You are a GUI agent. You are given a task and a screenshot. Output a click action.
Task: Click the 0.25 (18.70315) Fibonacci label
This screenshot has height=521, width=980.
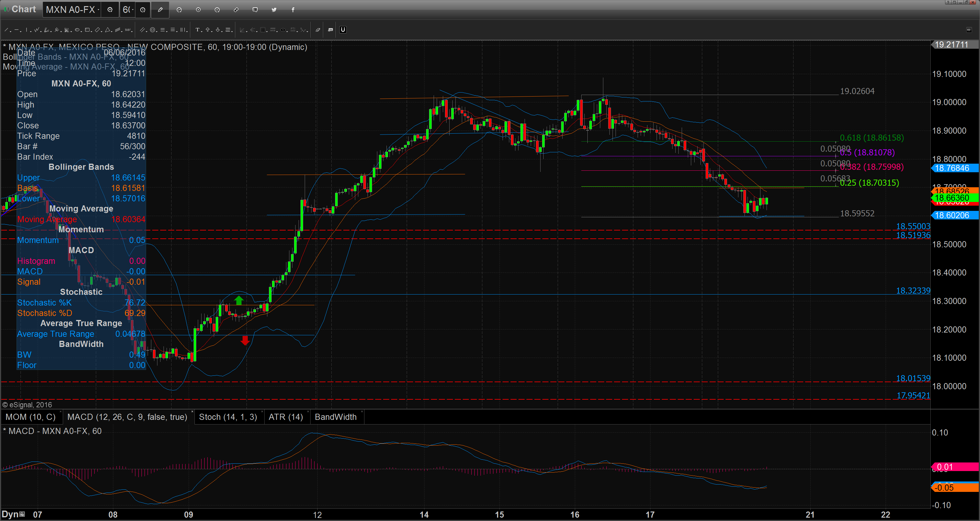pos(869,183)
